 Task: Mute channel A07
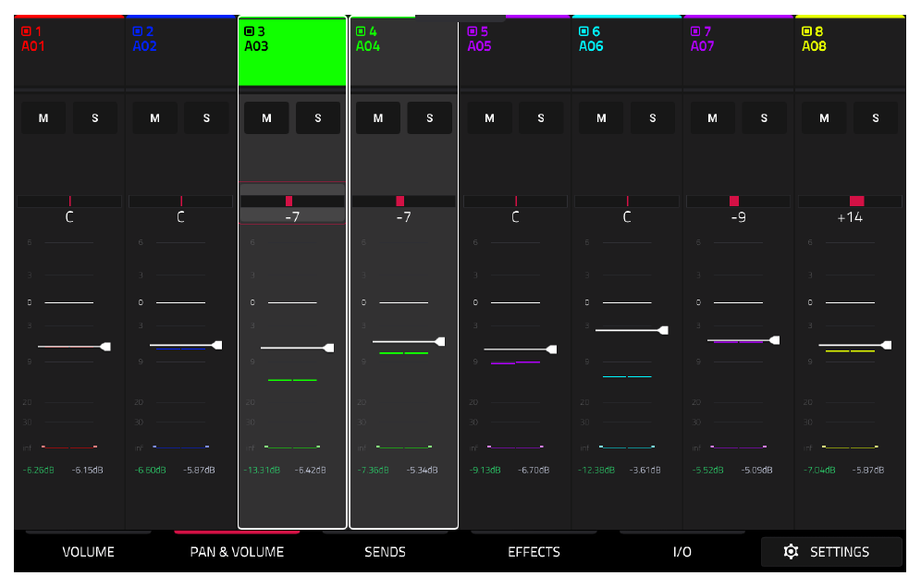coord(713,118)
